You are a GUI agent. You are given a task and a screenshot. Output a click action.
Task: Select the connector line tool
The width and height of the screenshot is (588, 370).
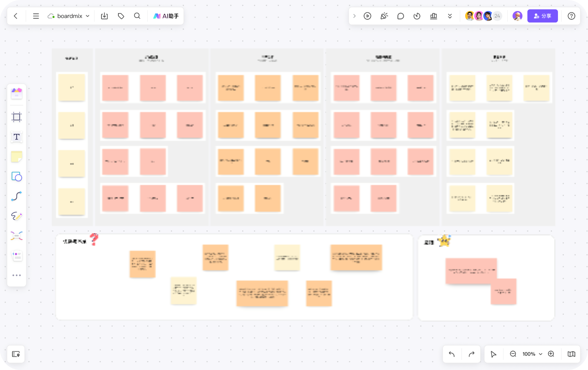[x=17, y=196]
